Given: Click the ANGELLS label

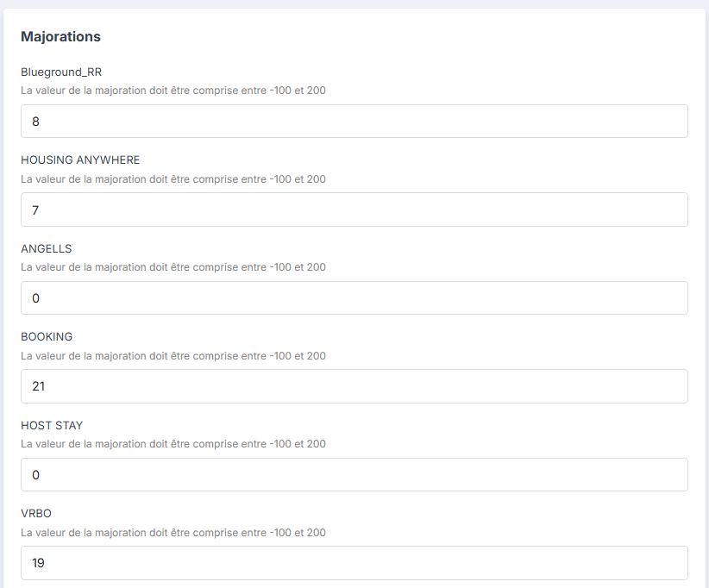Looking at the screenshot, I should point(46,248).
